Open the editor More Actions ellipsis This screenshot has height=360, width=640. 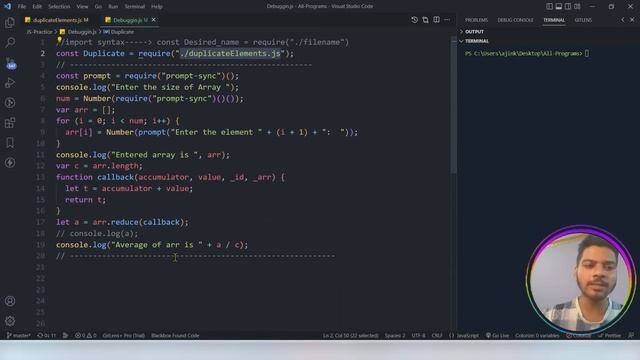click(x=447, y=20)
